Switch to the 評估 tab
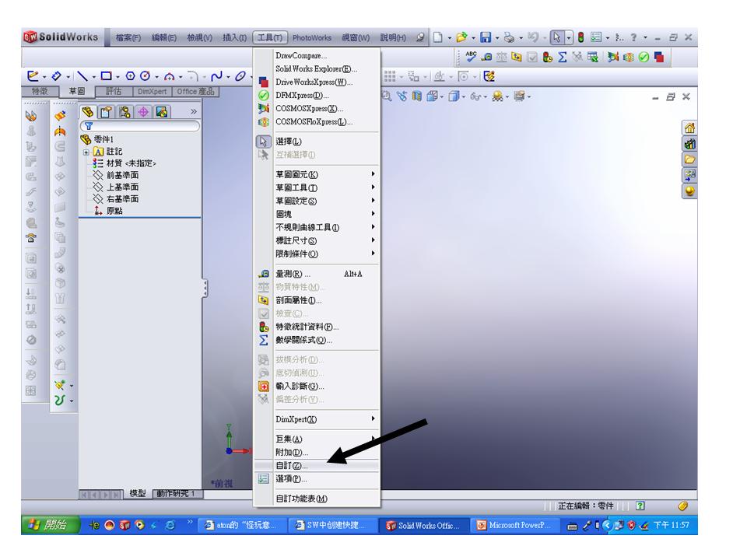 click(114, 91)
